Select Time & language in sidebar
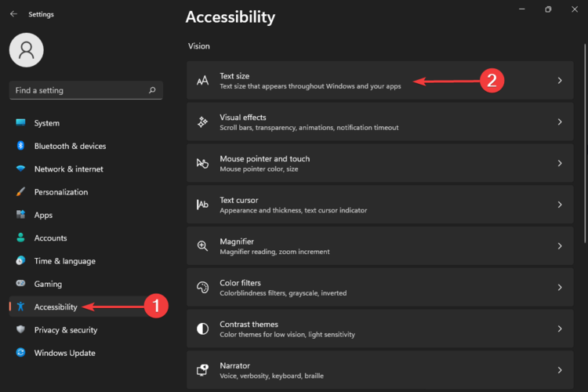 point(64,261)
